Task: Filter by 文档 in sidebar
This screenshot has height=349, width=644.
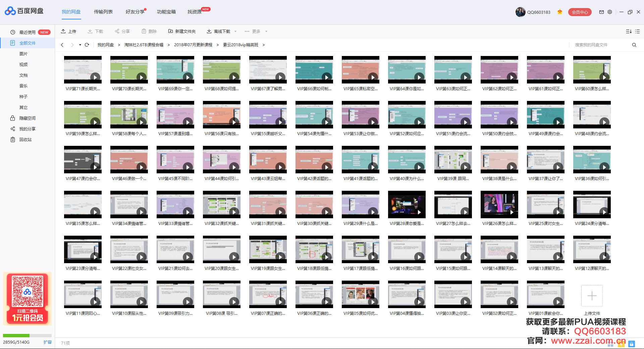Action: point(23,75)
